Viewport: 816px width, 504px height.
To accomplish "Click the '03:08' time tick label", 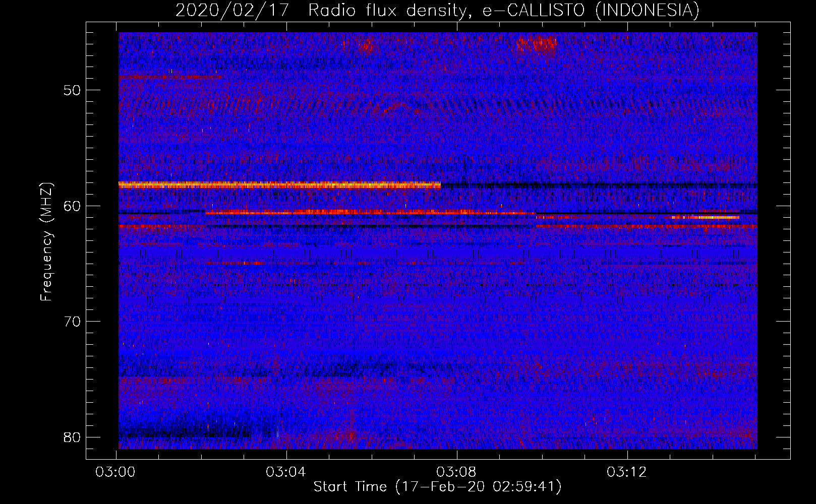I will click(456, 472).
